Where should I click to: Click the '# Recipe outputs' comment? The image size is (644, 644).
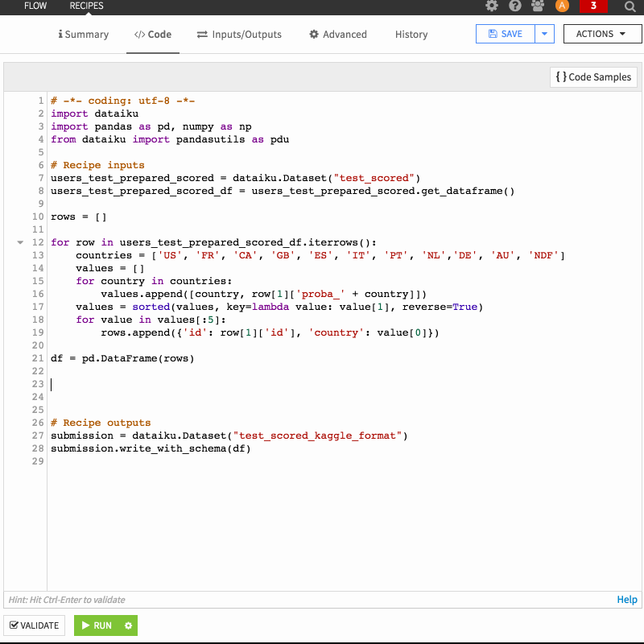click(x=101, y=423)
